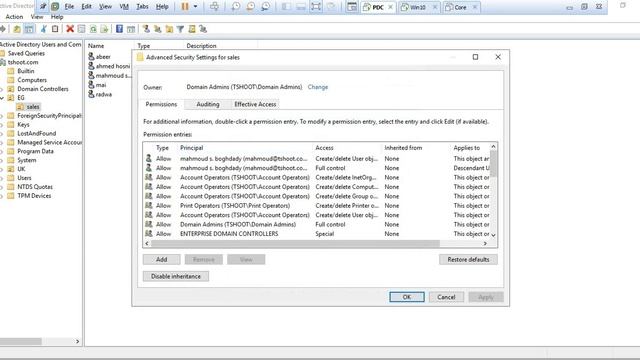Click the VMware Pause (suspend) icon
This screenshot has width=640, height=360.
point(185,7)
